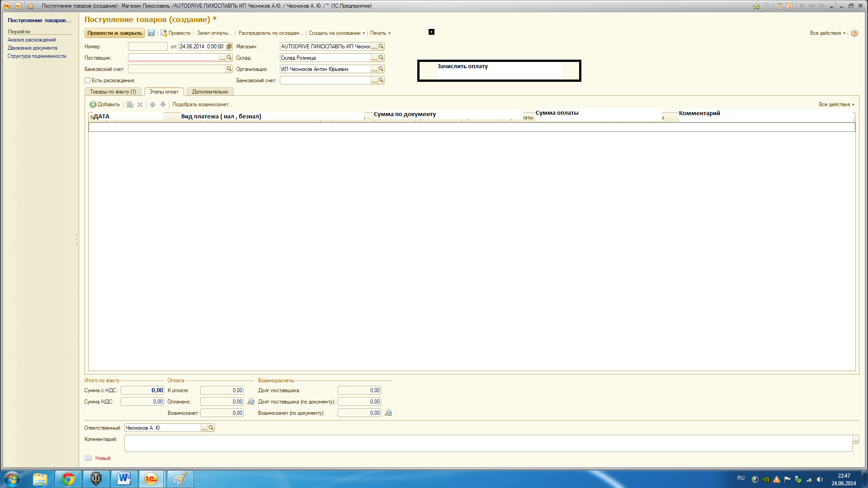
Task: Open calendar picker next to date field
Action: point(229,47)
